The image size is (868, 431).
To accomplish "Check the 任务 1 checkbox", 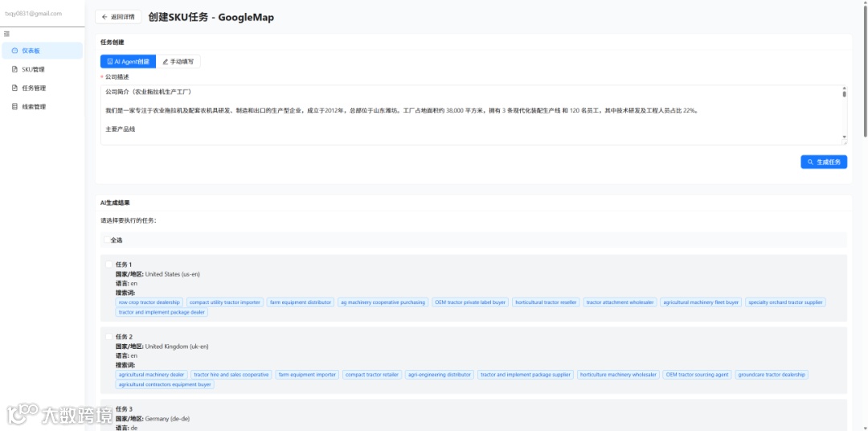I will tap(109, 265).
